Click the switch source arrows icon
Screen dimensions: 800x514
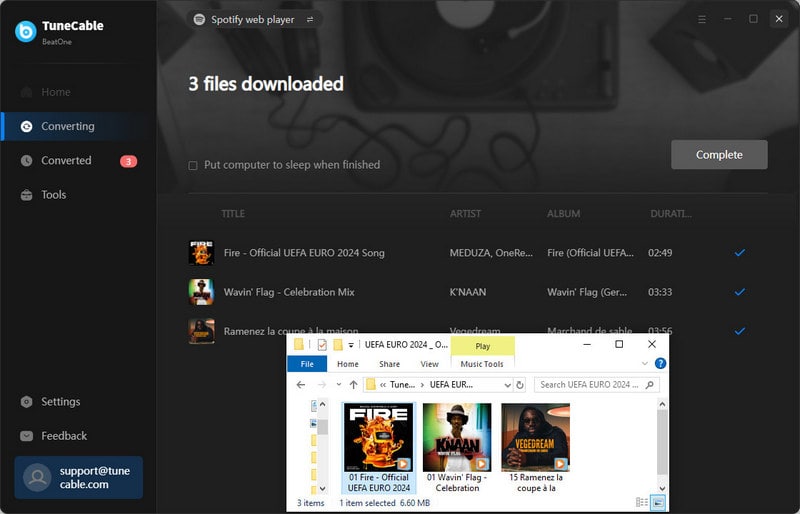(x=310, y=19)
